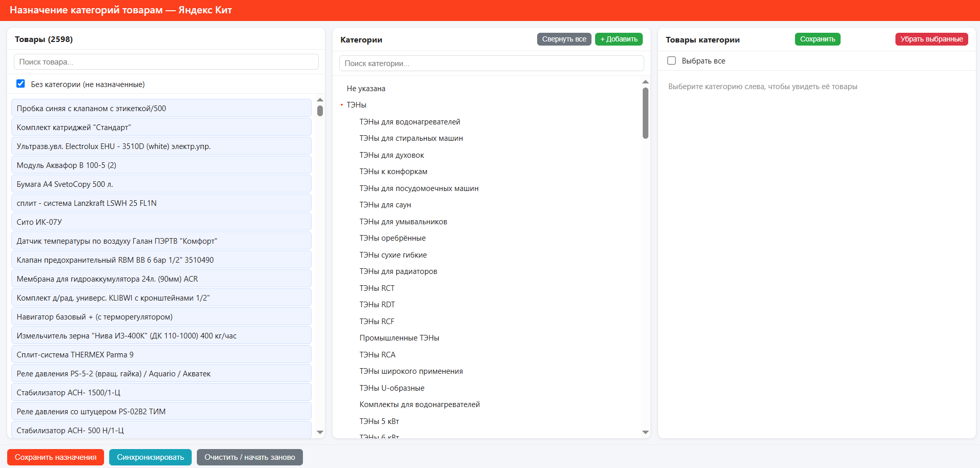Select 'ТЭНы для саун' category

pos(385,205)
